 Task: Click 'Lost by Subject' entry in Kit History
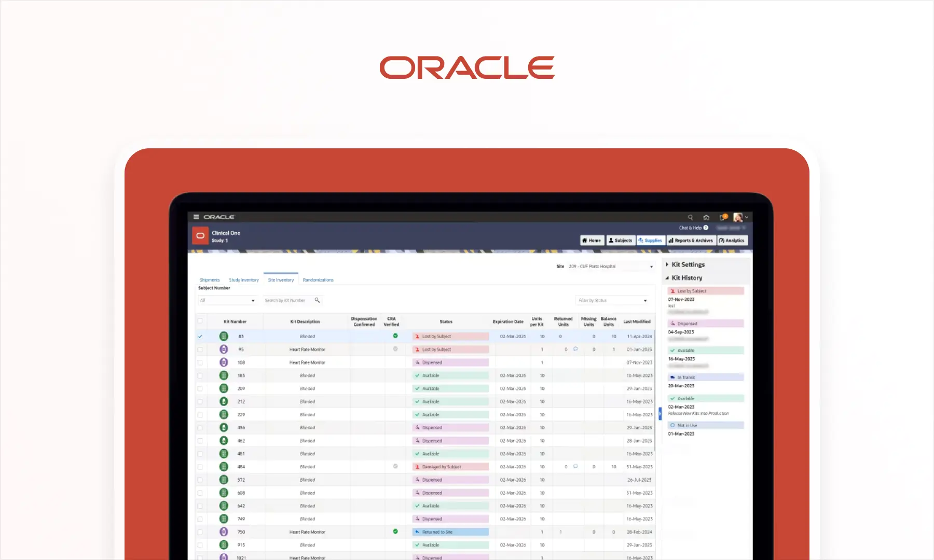(x=706, y=291)
